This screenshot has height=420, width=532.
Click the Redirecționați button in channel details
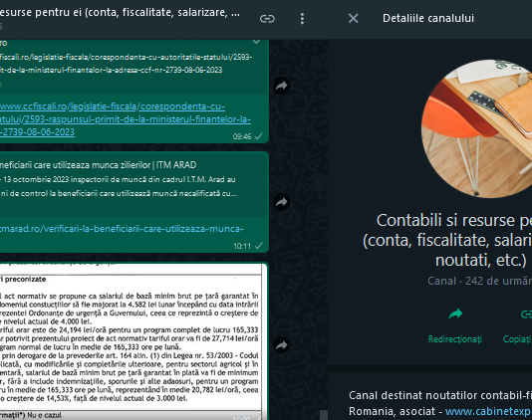455,325
